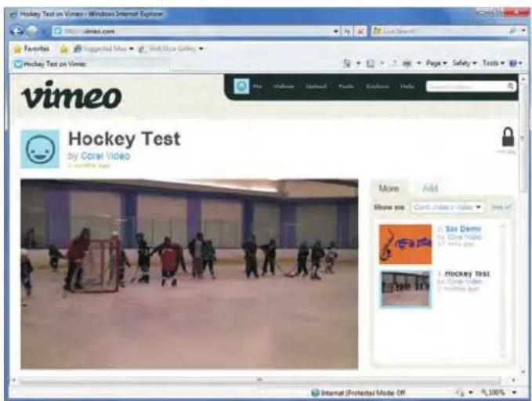Click the Vimeo logo
Image resolution: width=532 pixels, height=401 pixels.
pos(71,95)
